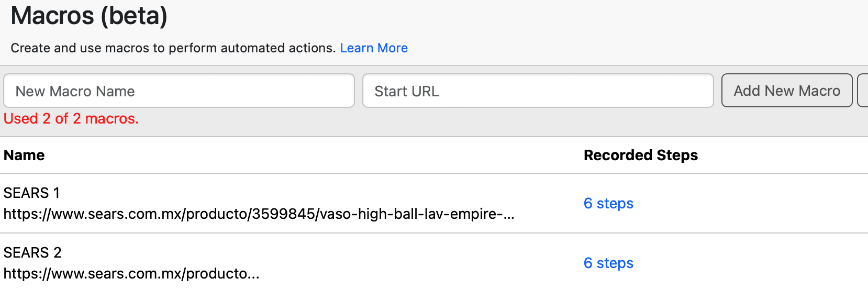
Task: Click the vaso-high-ball-lav-empire URL under SEARS 1
Action: [259, 214]
